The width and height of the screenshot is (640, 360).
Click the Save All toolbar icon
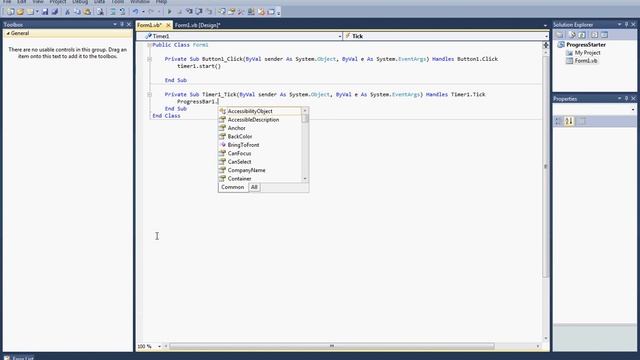click(x=55, y=12)
